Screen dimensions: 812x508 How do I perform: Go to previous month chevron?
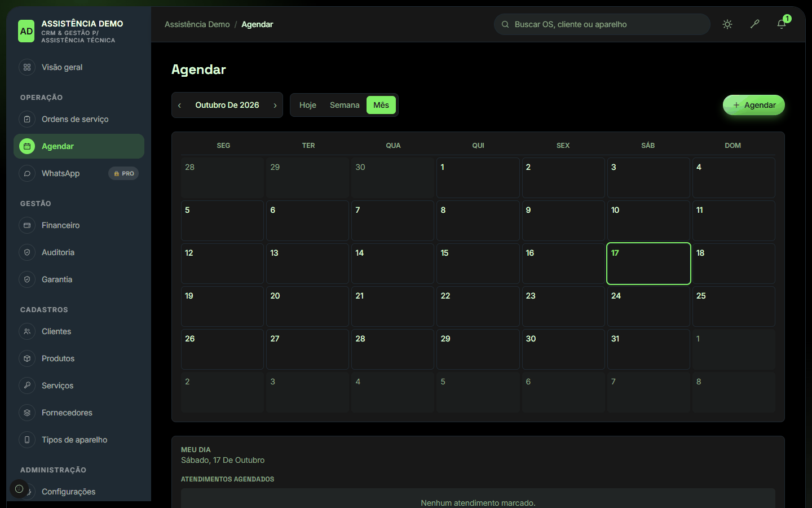179,106
